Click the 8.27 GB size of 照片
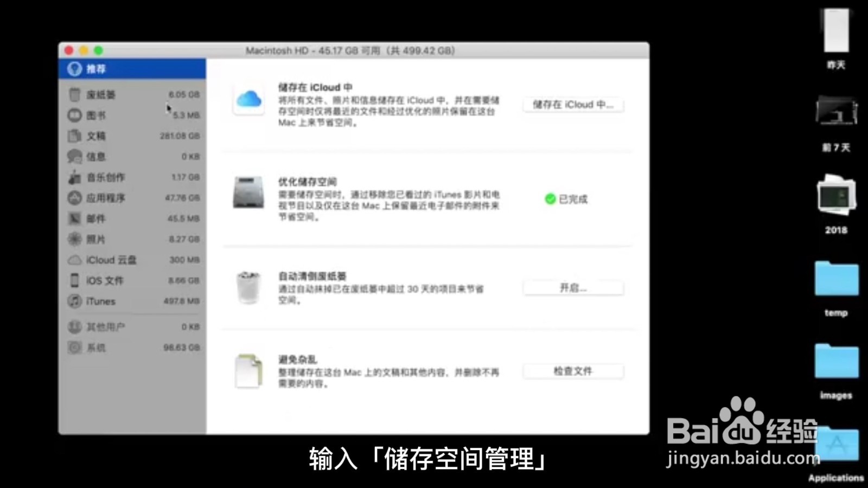This screenshot has height=488, width=868. [184, 239]
